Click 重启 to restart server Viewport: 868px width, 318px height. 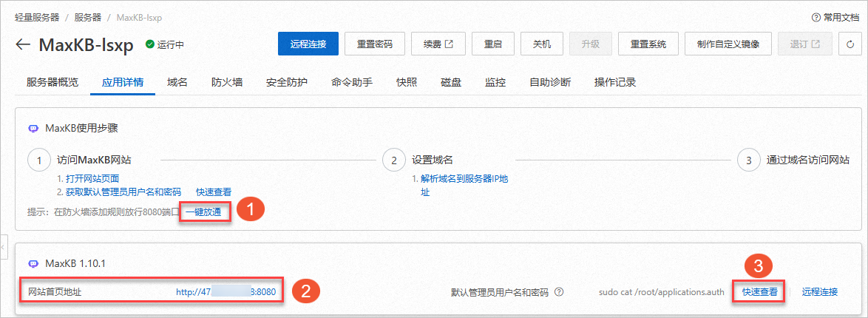pyautogui.click(x=493, y=44)
